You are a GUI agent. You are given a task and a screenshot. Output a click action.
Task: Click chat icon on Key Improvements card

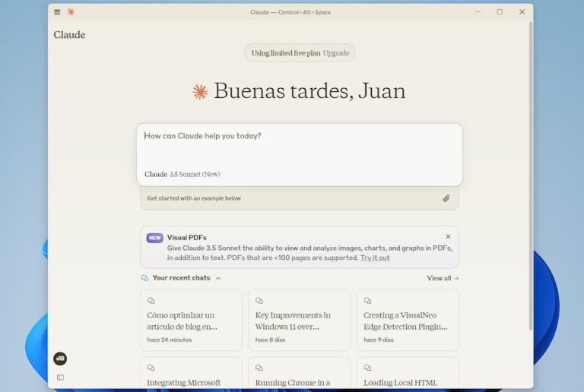[259, 301]
